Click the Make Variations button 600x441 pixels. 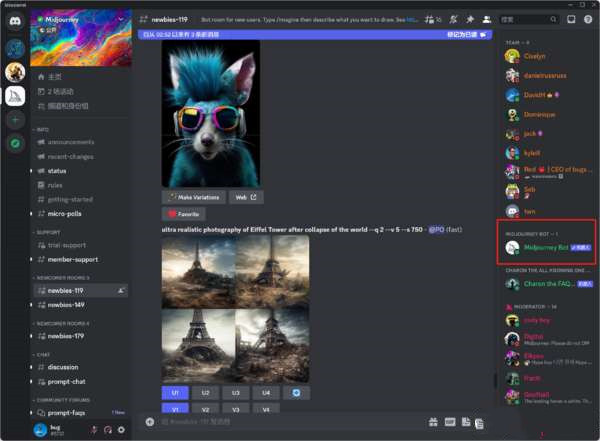pos(194,197)
